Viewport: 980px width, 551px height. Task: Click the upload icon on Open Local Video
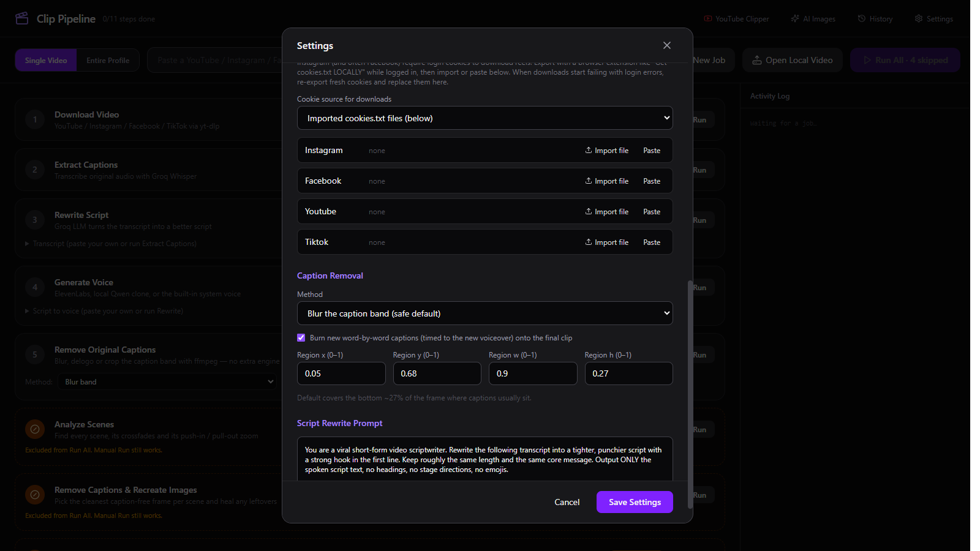[x=757, y=60]
